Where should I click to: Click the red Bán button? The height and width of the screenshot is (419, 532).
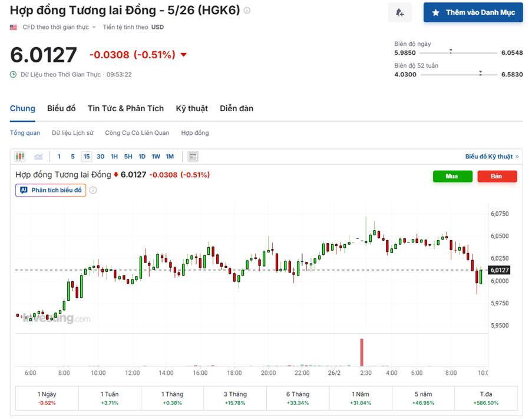pyautogui.click(x=497, y=177)
